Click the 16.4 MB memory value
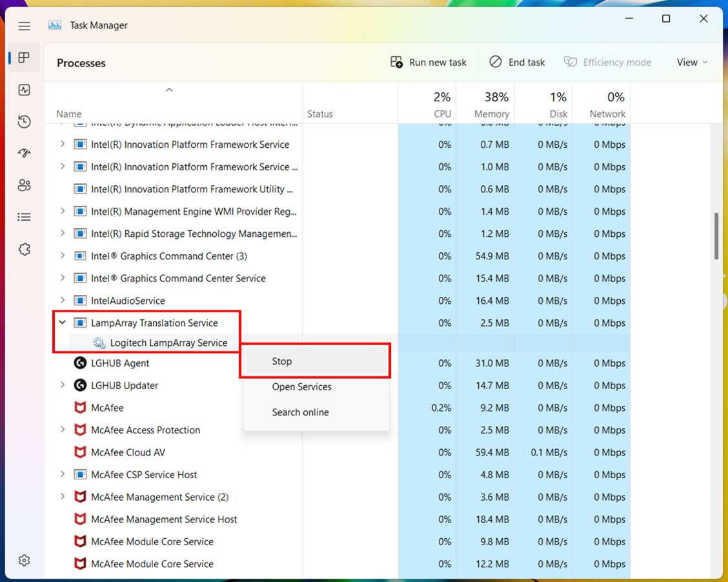 tap(492, 300)
